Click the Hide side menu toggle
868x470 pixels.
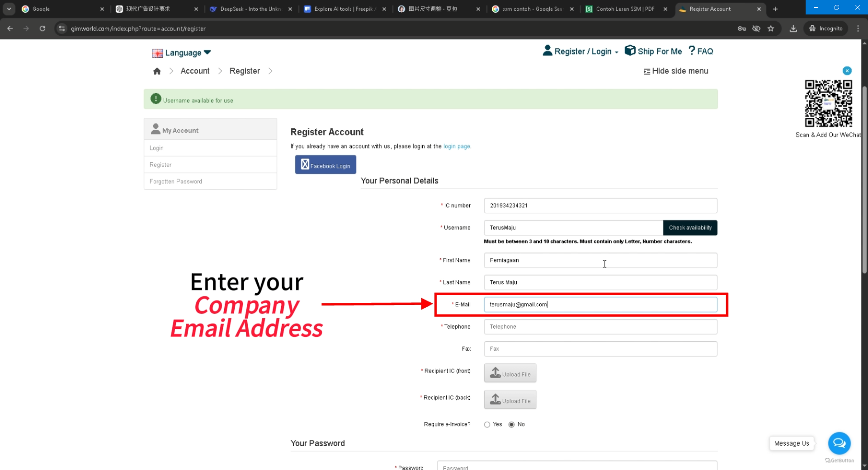pyautogui.click(x=676, y=71)
